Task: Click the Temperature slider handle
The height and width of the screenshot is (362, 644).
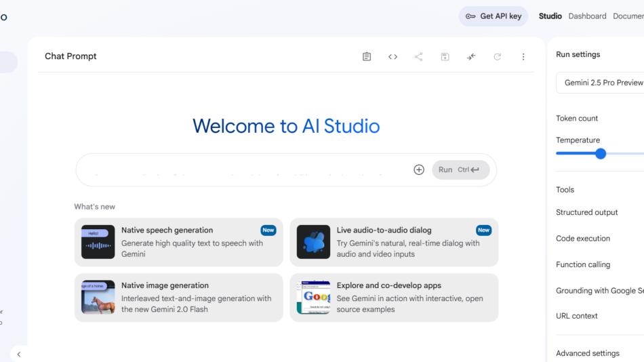Action: point(601,154)
